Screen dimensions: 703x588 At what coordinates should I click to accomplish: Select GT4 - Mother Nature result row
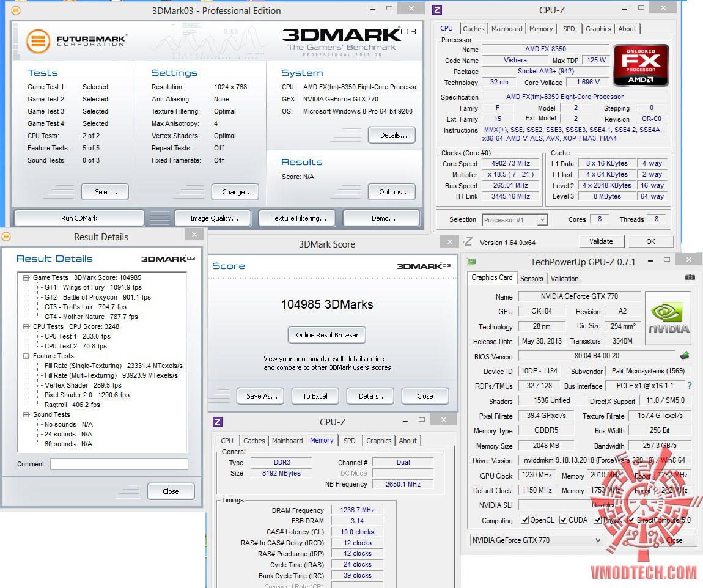point(91,317)
